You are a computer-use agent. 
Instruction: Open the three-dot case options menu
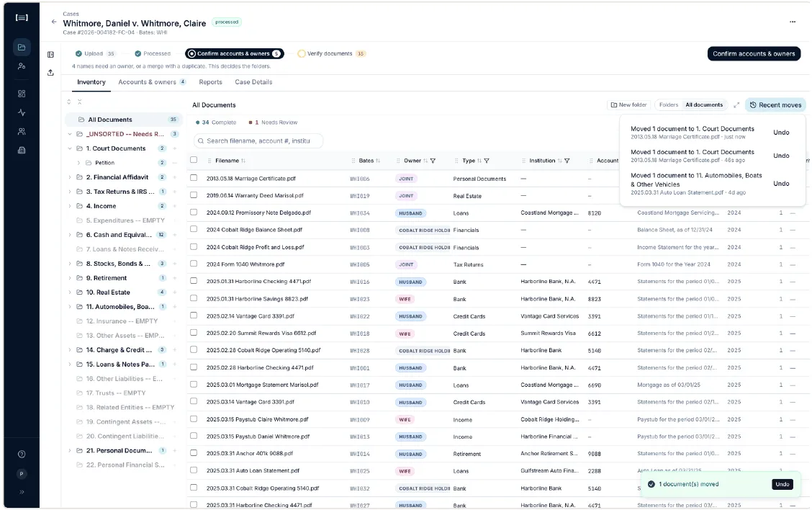pyautogui.click(x=793, y=22)
